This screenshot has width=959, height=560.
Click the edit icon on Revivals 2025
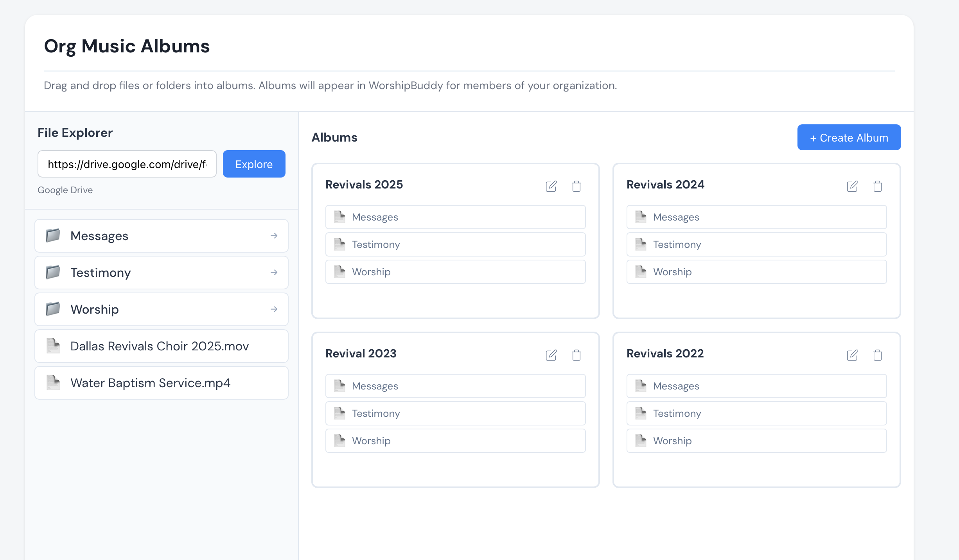(x=551, y=187)
